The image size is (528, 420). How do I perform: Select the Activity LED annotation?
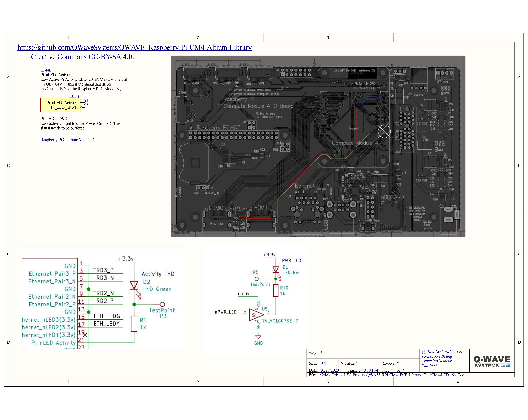[x=158, y=274]
